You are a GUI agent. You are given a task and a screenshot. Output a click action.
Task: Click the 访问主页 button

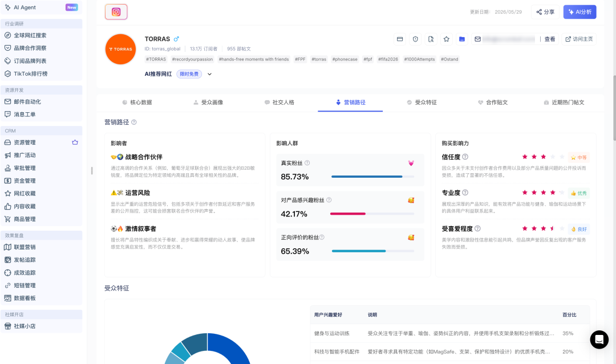coord(579,39)
